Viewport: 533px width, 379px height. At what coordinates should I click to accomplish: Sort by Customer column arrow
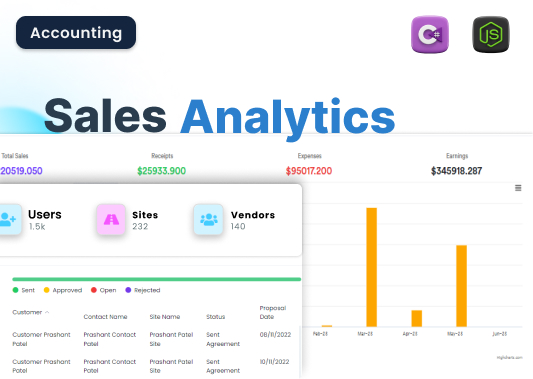(47, 312)
